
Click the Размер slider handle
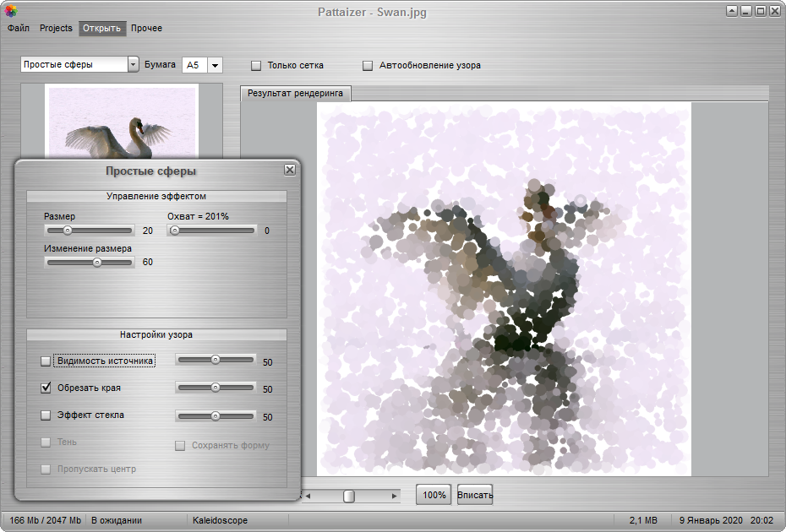pos(67,231)
